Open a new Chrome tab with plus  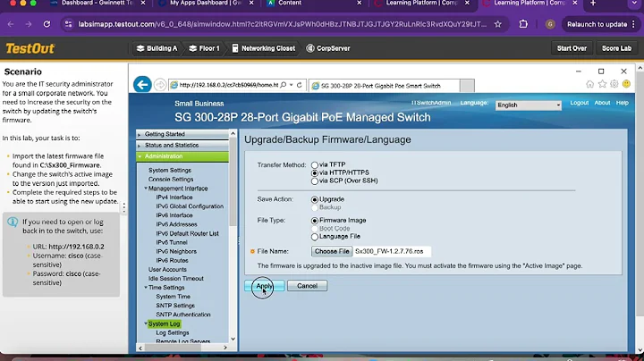(x=593, y=4)
